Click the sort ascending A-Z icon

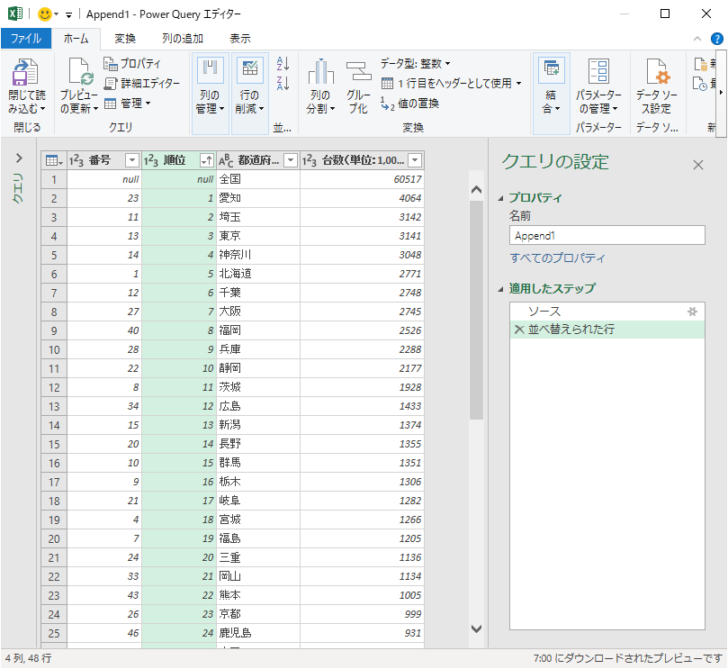[282, 63]
